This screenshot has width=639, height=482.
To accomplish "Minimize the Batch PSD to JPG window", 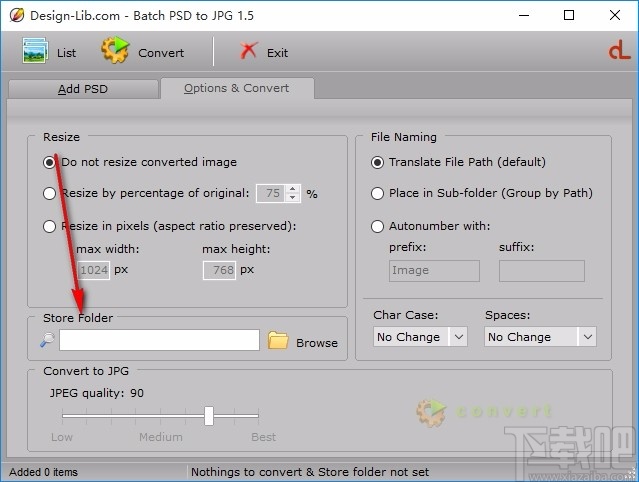I will click(524, 15).
